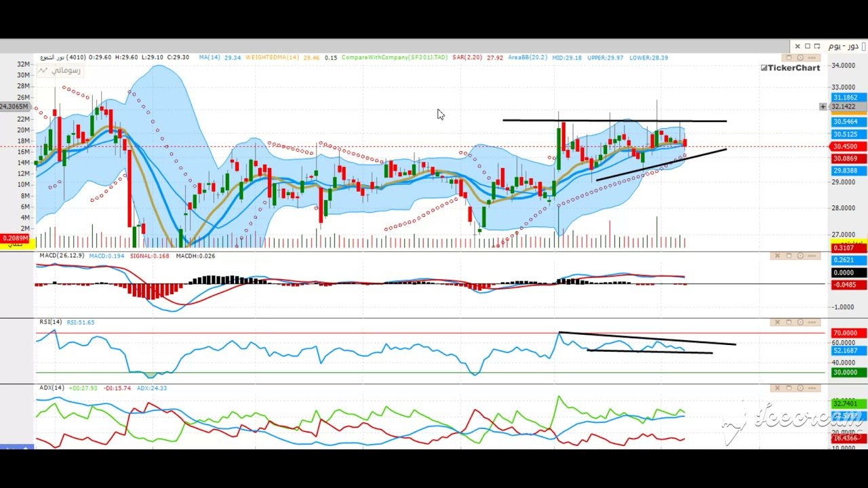Click the MACD(26.12.9) panel title

coord(62,256)
